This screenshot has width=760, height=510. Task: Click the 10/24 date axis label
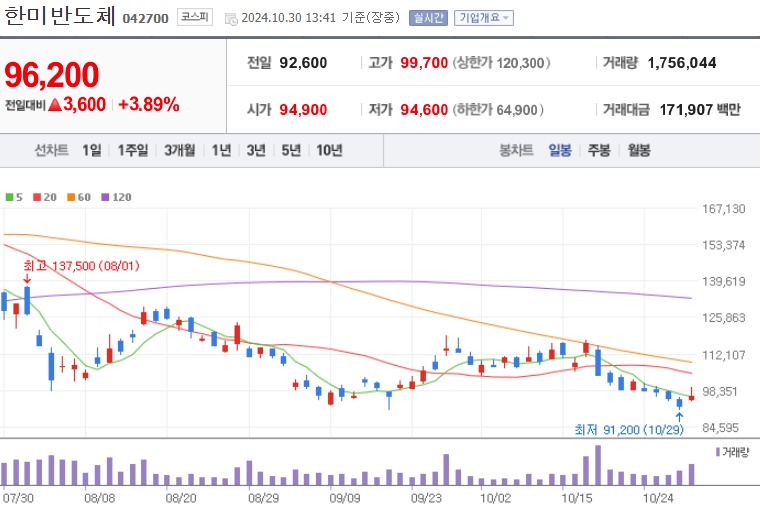coord(658,498)
